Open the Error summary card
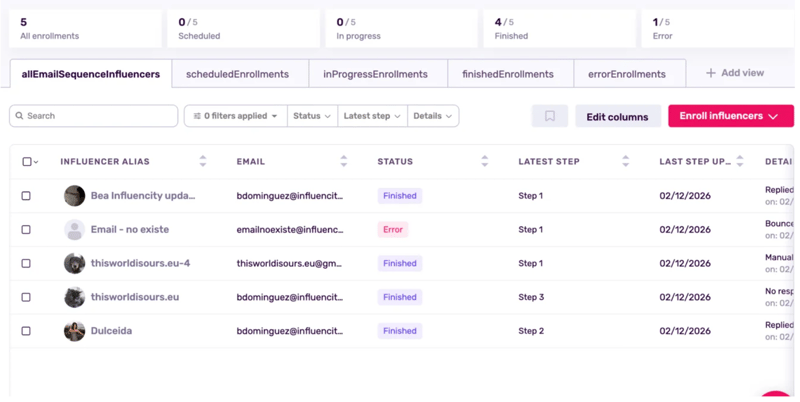Image resolution: width=800 pixels, height=402 pixels. (x=718, y=29)
